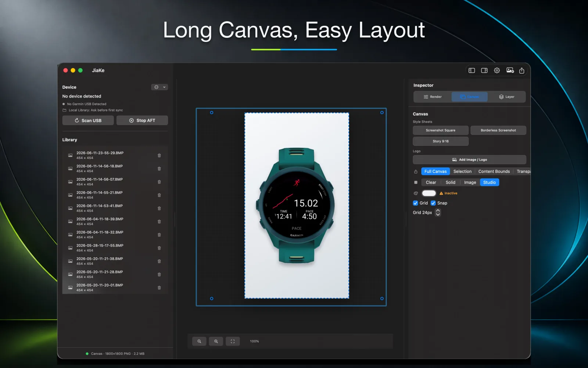The image size is (588, 368).
Task: Open library file 2026-06-04-11-18-32.BMP
Action: [115, 235]
